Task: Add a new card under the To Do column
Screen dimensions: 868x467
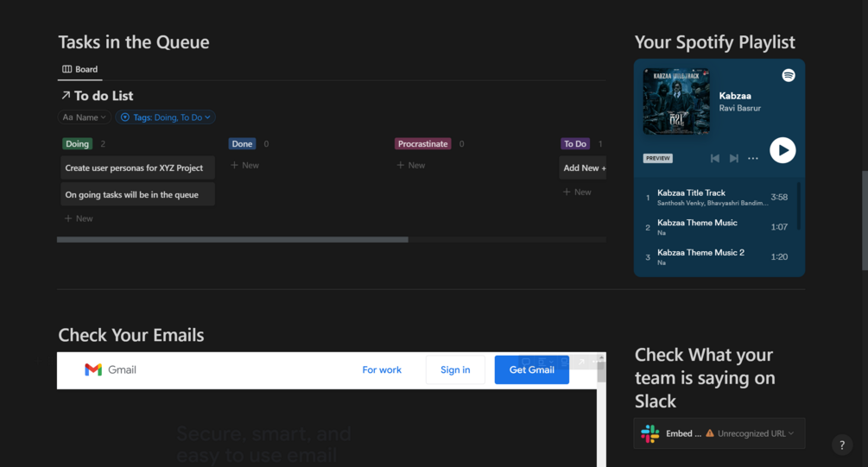Action: click(577, 192)
